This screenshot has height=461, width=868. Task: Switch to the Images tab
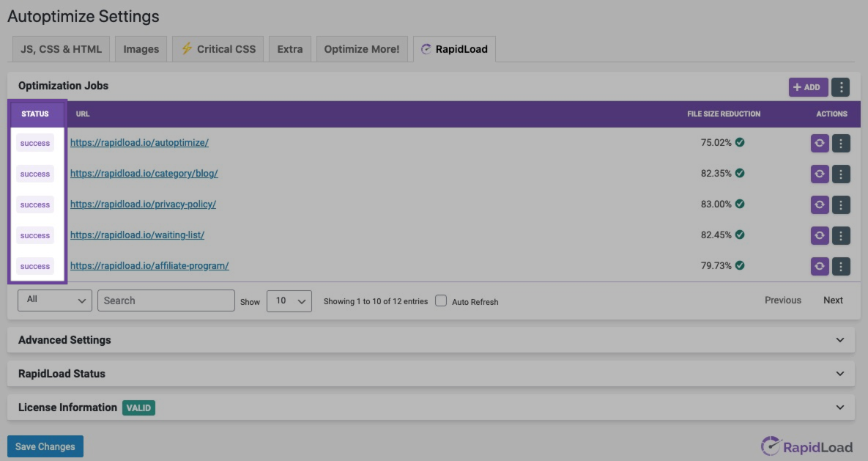coord(141,49)
